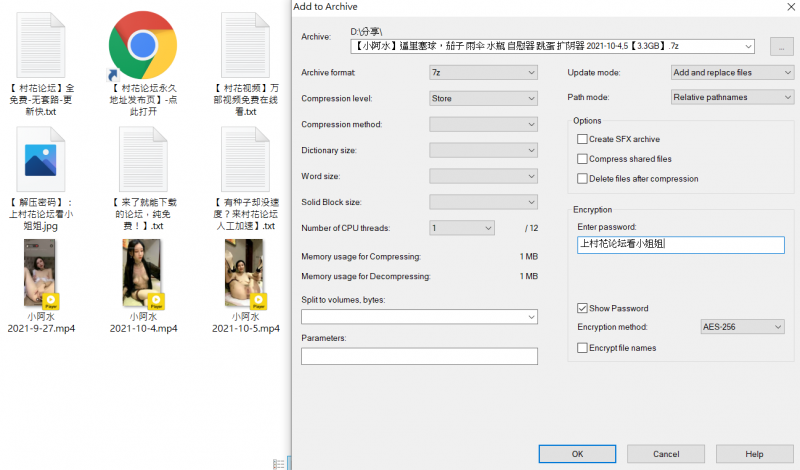Expand the Compression level dropdown
The height and width of the screenshot is (470, 800).
click(483, 98)
